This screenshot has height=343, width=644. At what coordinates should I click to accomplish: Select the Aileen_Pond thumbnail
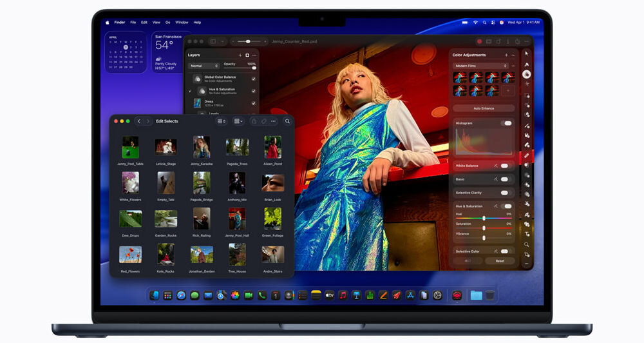click(272, 147)
